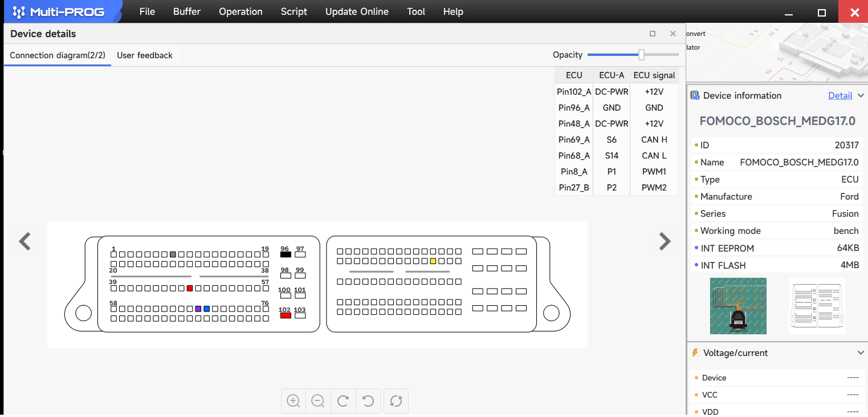Go to the previous connection diagram

(25, 241)
